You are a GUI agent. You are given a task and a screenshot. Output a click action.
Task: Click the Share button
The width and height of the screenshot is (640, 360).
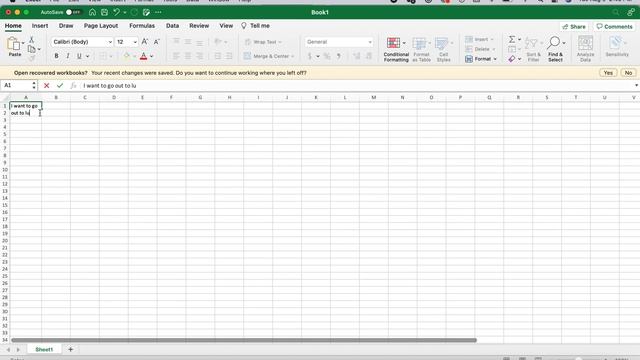click(574, 27)
